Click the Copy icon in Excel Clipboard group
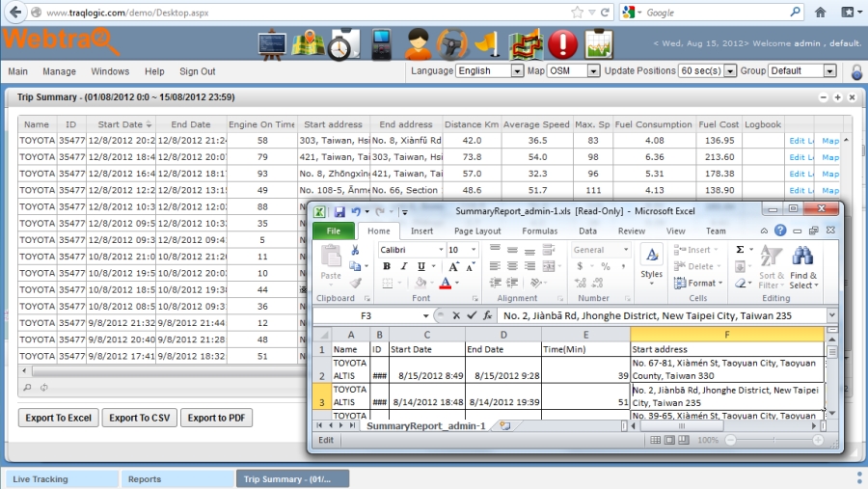The height and width of the screenshot is (489, 868). [355, 266]
